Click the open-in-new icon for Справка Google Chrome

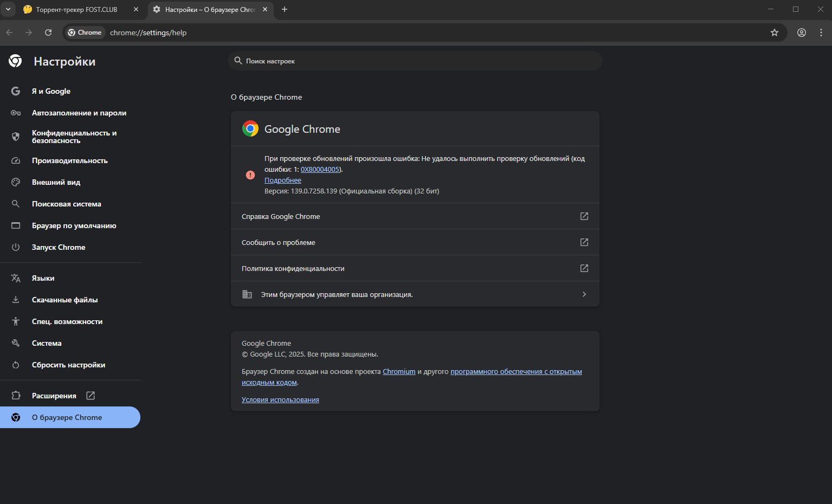click(584, 216)
